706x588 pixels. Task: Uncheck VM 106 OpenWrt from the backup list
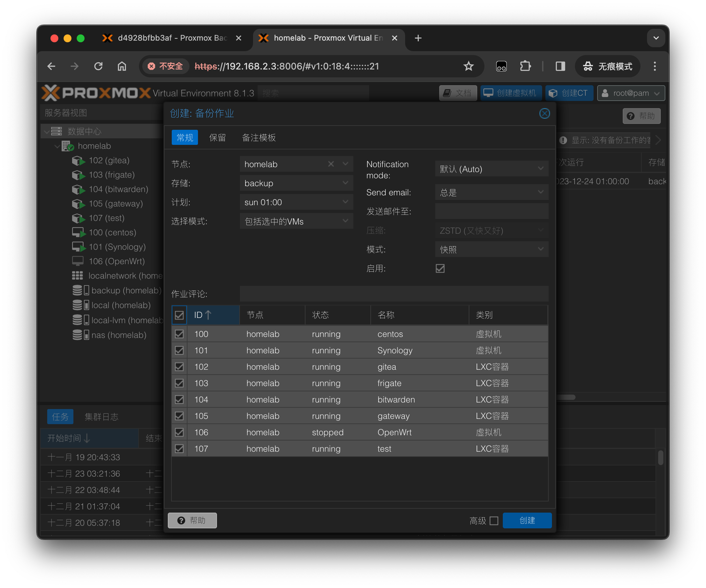coord(179,432)
